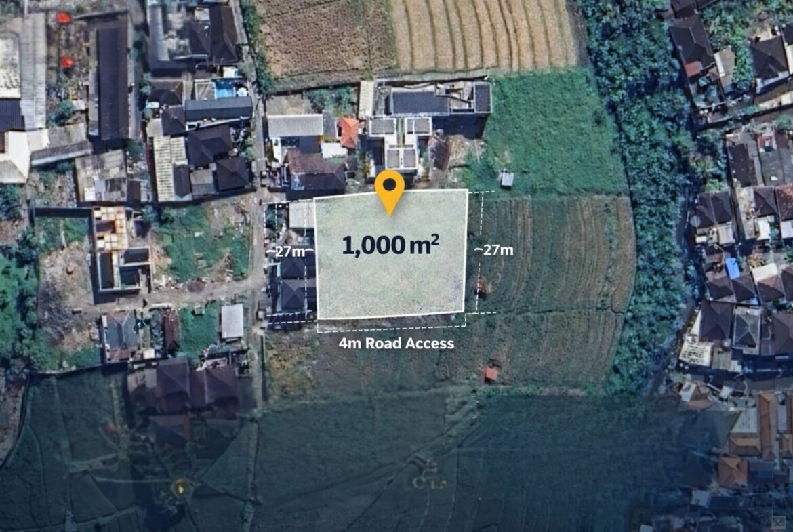The width and height of the screenshot is (793, 532).
Task: Click the small orange hut south of the plot
Action: pos(491,373)
